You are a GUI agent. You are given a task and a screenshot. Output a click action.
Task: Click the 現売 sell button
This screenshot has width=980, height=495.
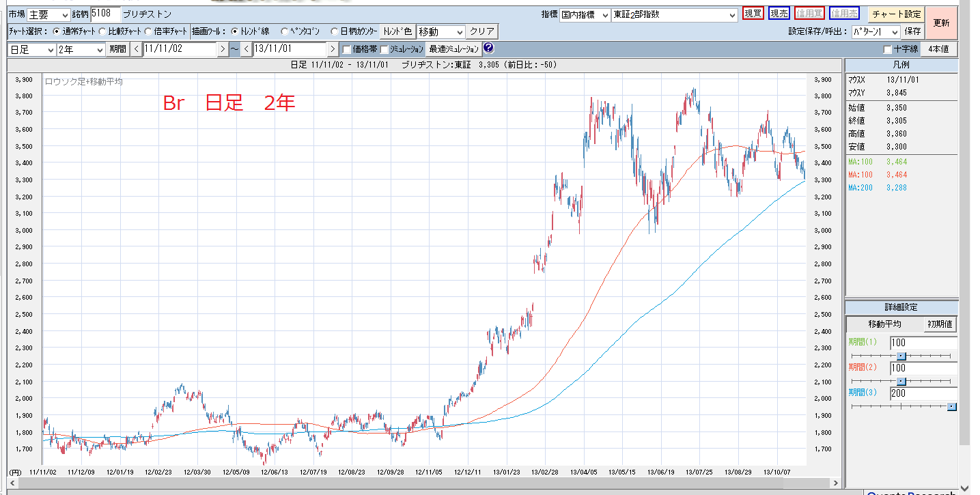[x=779, y=14]
